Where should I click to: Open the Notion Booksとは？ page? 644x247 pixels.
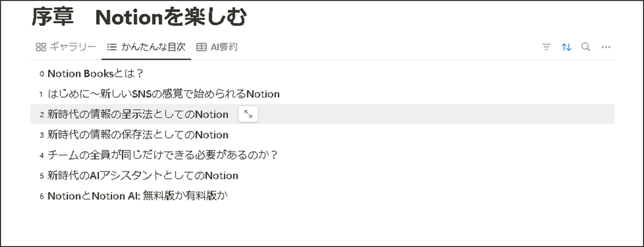coord(96,73)
